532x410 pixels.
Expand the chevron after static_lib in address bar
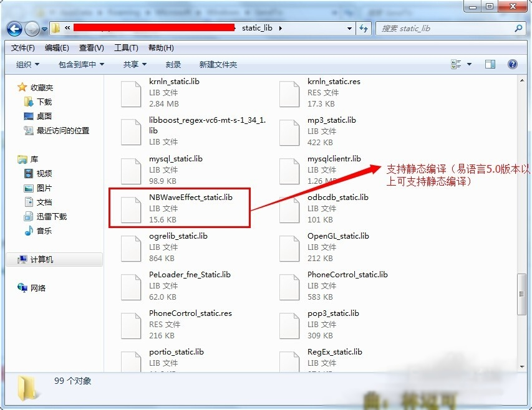(280, 28)
